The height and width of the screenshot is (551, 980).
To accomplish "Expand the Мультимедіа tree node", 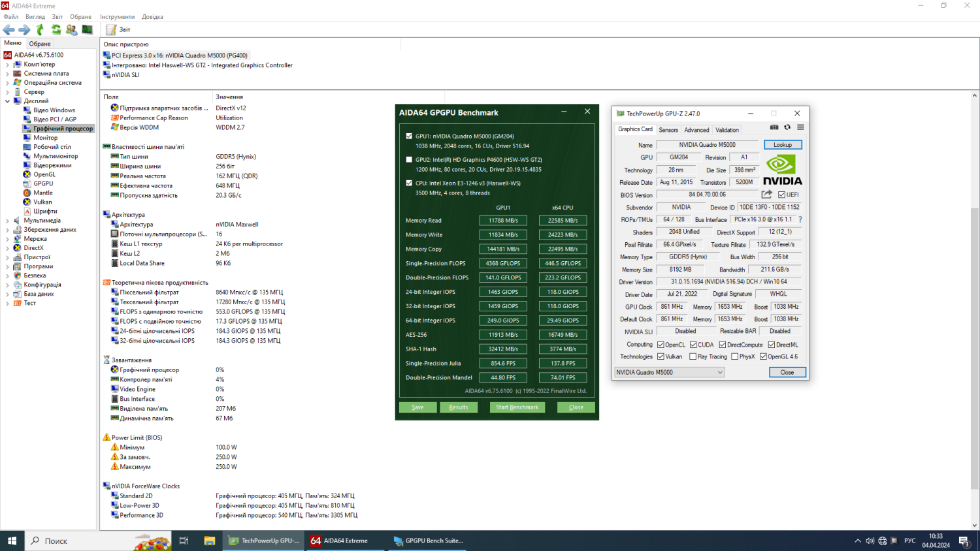I will tap(7, 221).
